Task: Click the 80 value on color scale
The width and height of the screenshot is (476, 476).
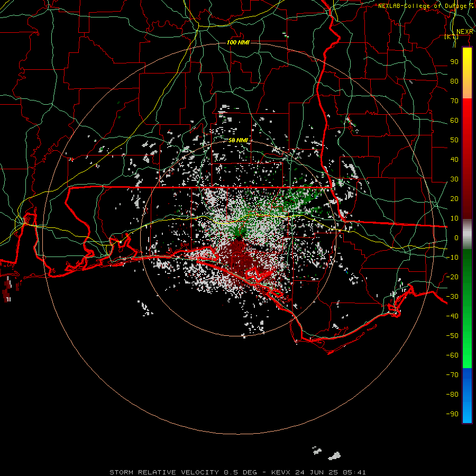Action: 454,81
